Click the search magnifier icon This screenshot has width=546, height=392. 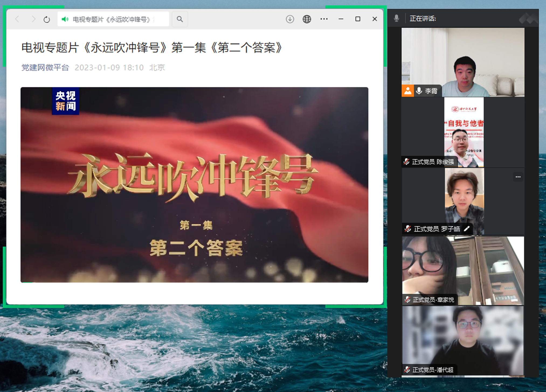180,19
